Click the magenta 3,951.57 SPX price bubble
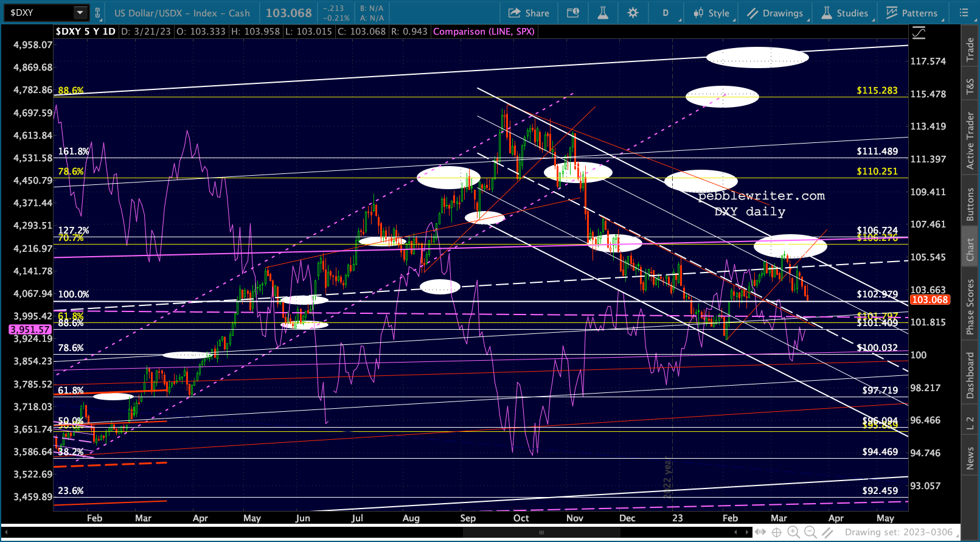 pyautogui.click(x=30, y=329)
